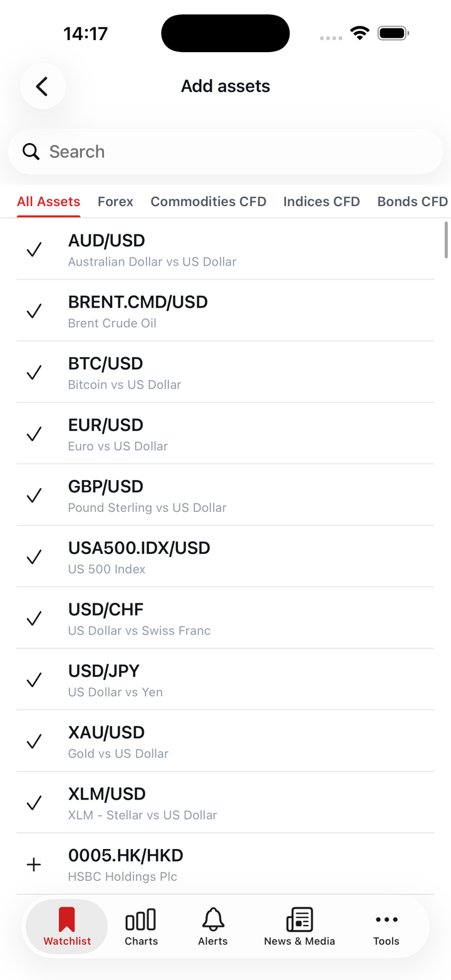Image resolution: width=451 pixels, height=980 pixels.
Task: Select the EUR/USD asset row
Action: tap(225, 434)
